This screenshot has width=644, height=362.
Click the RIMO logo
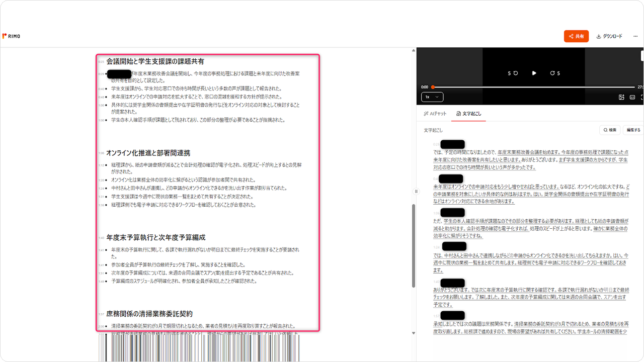(x=11, y=36)
